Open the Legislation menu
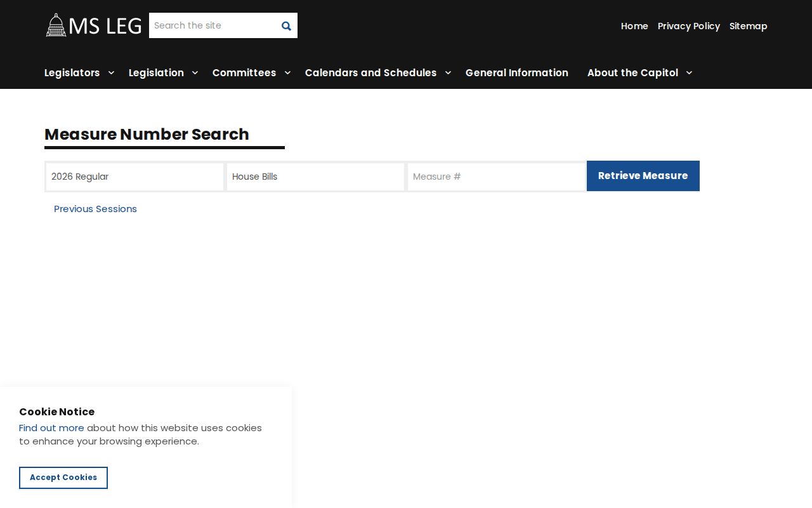Image resolution: width=812 pixels, height=508 pixels. coord(156,72)
